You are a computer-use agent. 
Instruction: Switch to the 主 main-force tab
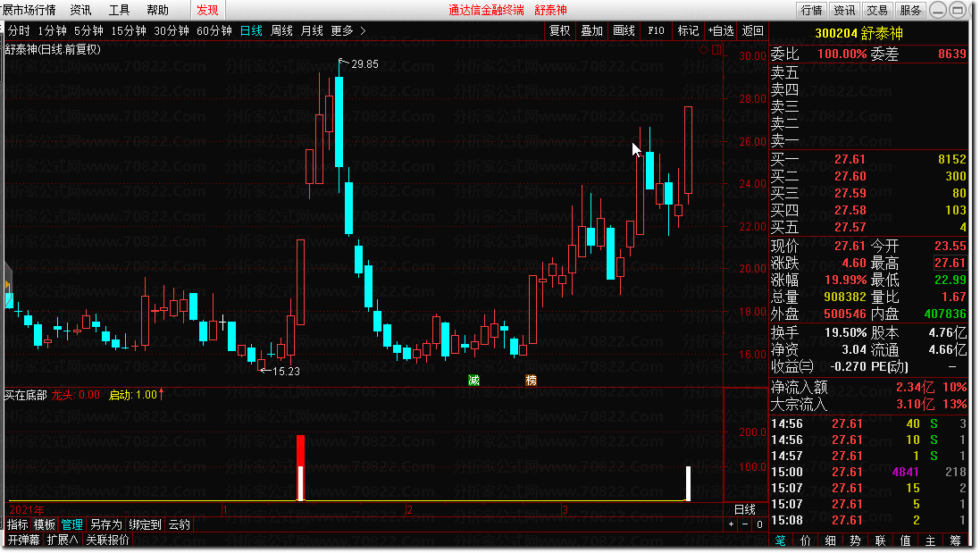931,540
